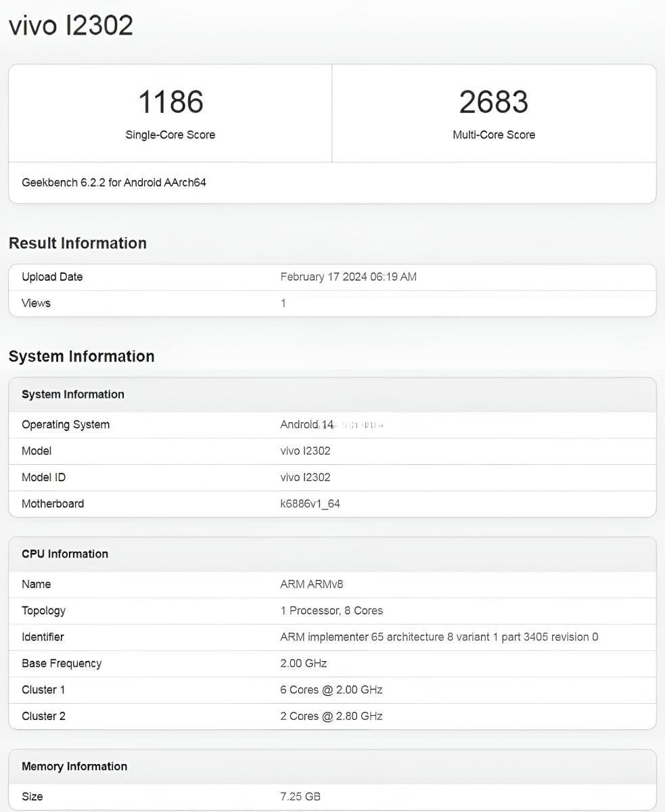The image size is (665, 812).
Task: Select the '7.25 GB' memory value
Action: pyautogui.click(x=300, y=796)
